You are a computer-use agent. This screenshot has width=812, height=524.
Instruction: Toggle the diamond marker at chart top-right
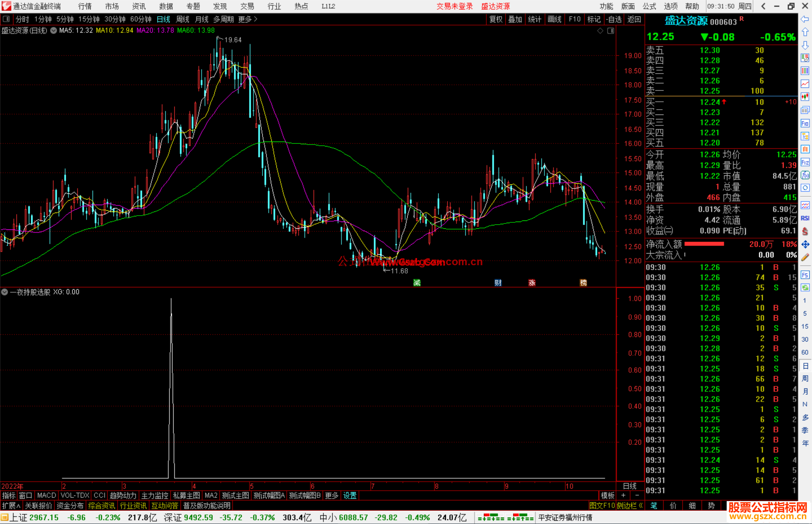click(600, 31)
